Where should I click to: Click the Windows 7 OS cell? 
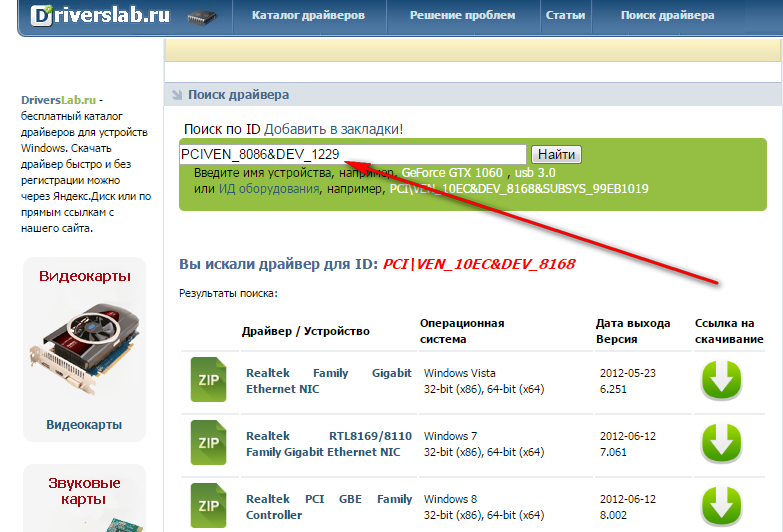click(x=484, y=444)
